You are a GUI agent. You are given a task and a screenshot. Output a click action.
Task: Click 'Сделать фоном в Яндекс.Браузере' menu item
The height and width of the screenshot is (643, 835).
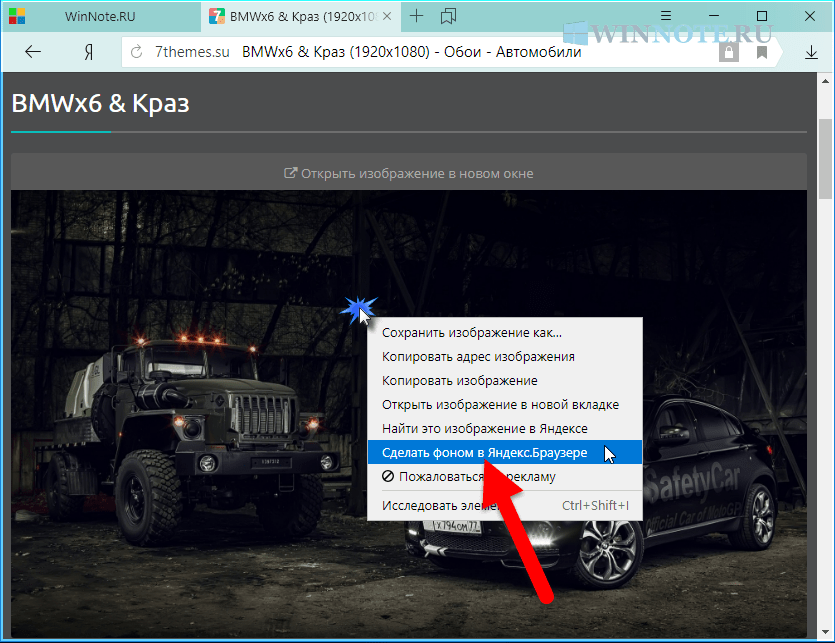tap(485, 453)
